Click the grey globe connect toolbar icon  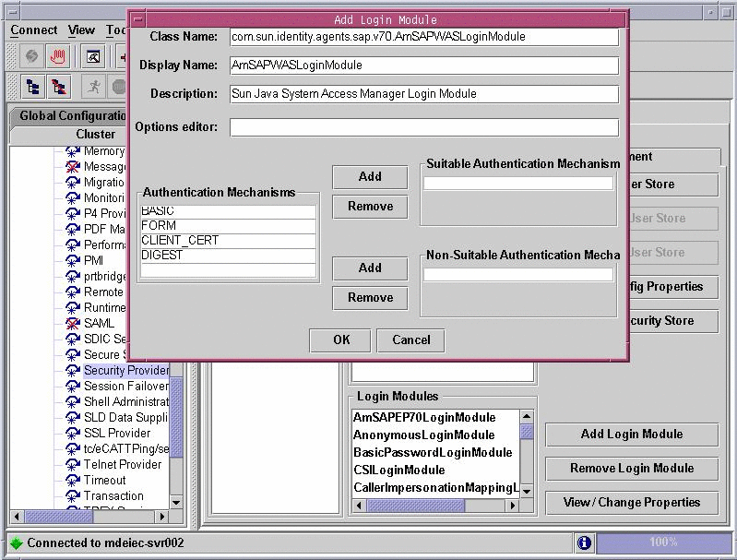31,57
